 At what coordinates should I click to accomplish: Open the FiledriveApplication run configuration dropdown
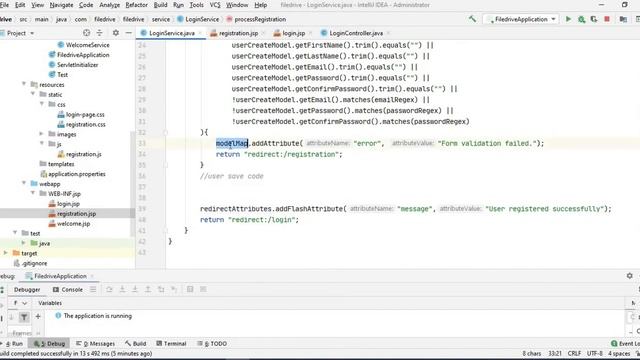[520, 19]
